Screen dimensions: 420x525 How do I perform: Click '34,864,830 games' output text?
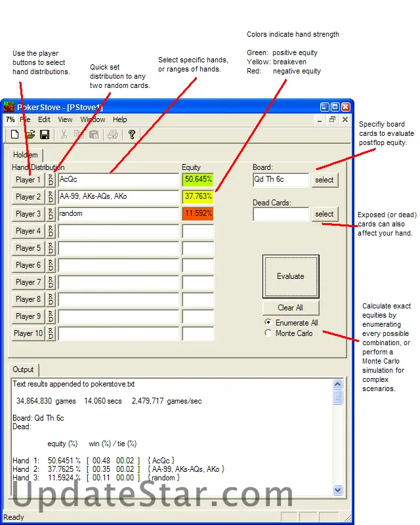tap(46, 401)
